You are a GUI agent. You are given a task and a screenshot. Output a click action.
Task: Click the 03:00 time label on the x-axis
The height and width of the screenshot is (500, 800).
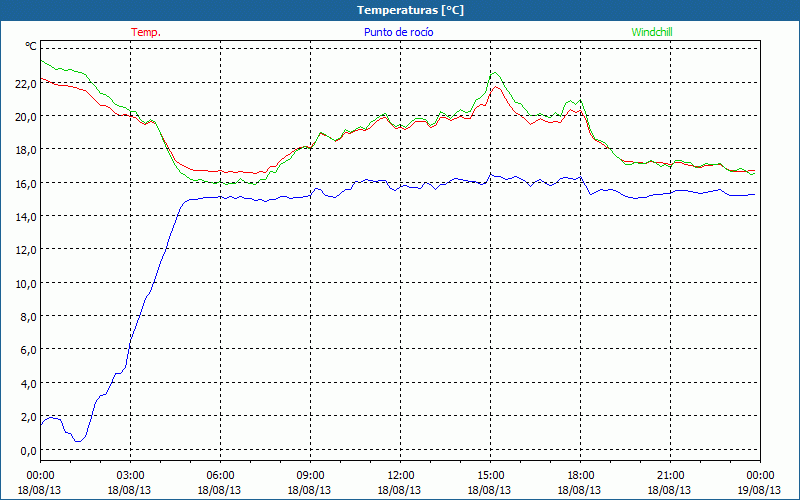click(130, 476)
